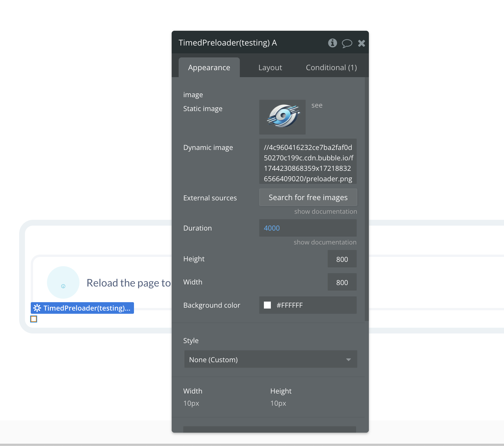This screenshot has height=446, width=504.
Task: Edit the Dynamic image URL field
Action: tap(308, 161)
